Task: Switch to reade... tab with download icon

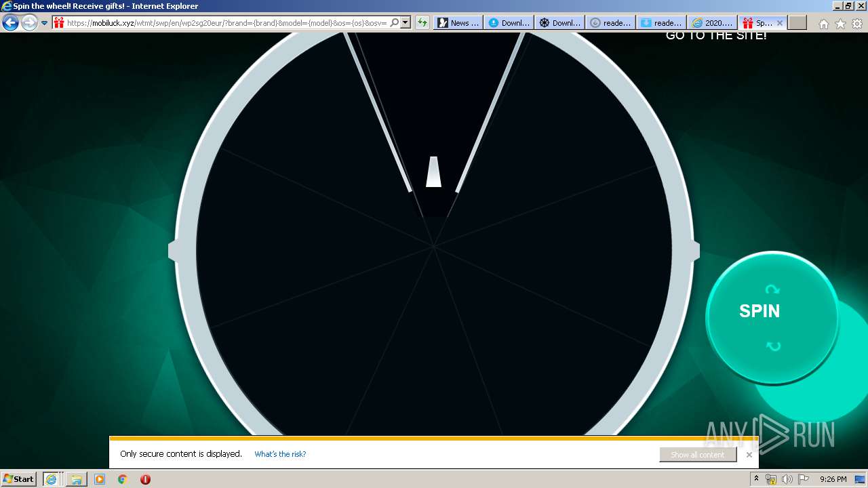Action: [x=661, y=22]
